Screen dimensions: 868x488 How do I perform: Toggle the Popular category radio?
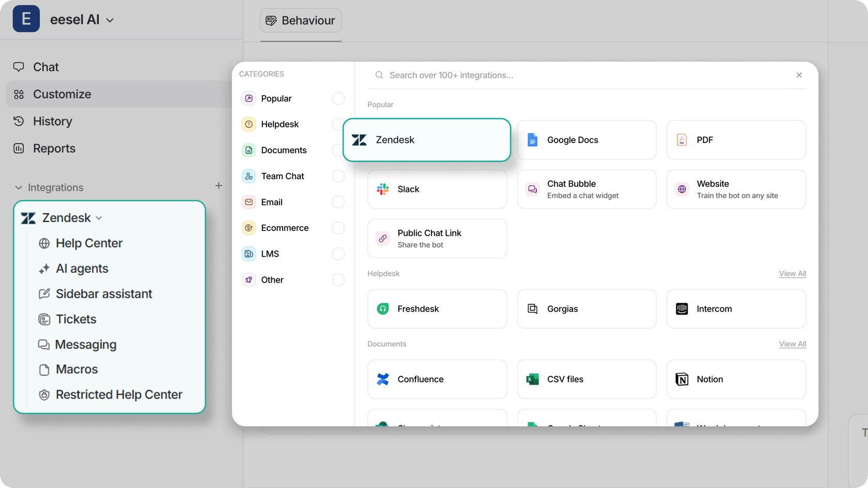point(338,98)
